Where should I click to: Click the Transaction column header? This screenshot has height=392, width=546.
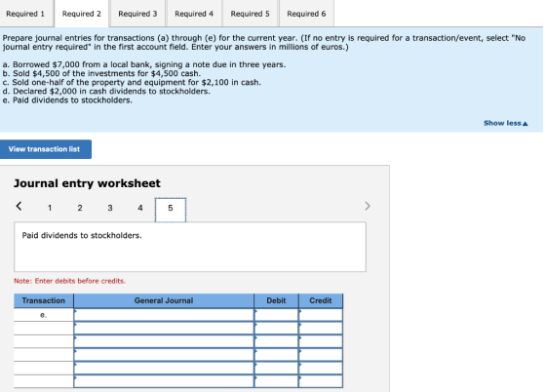pos(44,300)
